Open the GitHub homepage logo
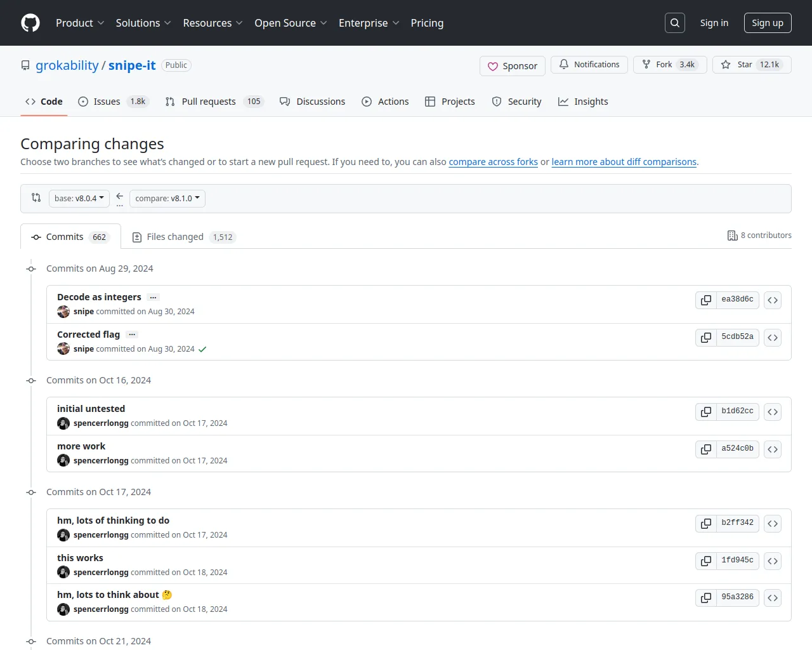Image resolution: width=812 pixels, height=650 pixels. pos(30,23)
